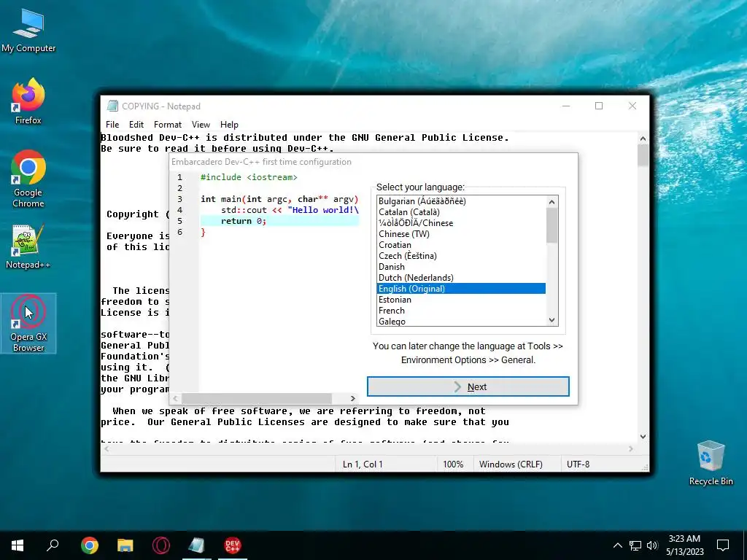The image size is (747, 560).
Task: Click code preview horizontal scrollbar thumb
Action: point(256,398)
